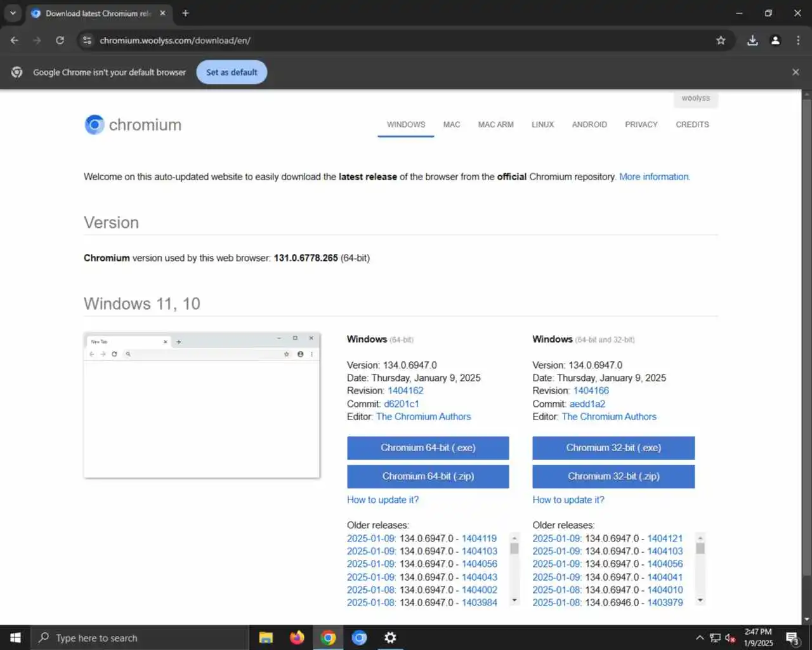Open revision 1404166 link
This screenshot has height=650, width=812.
[591, 390]
